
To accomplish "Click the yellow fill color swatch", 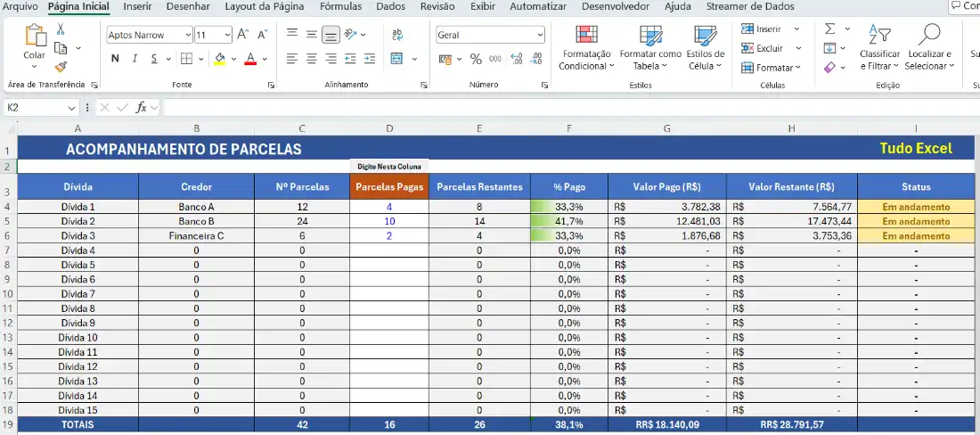I will (220, 59).
